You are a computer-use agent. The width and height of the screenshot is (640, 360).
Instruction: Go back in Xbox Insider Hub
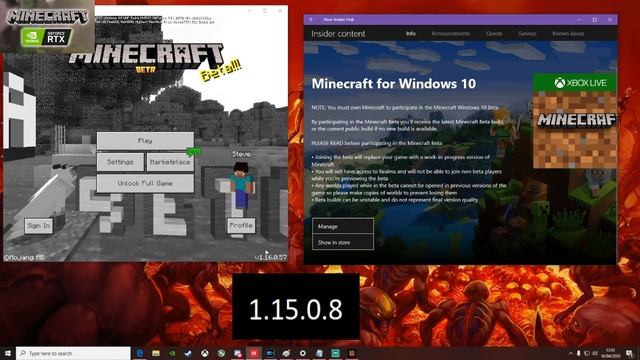(x=311, y=20)
